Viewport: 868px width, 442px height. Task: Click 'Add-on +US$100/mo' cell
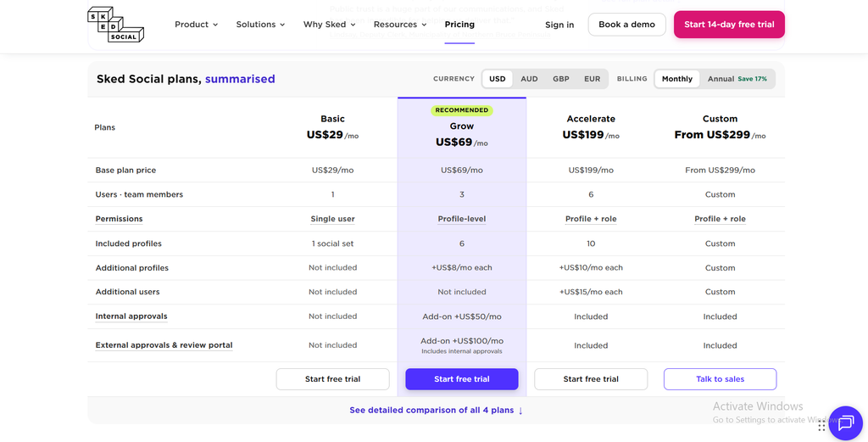click(462, 341)
